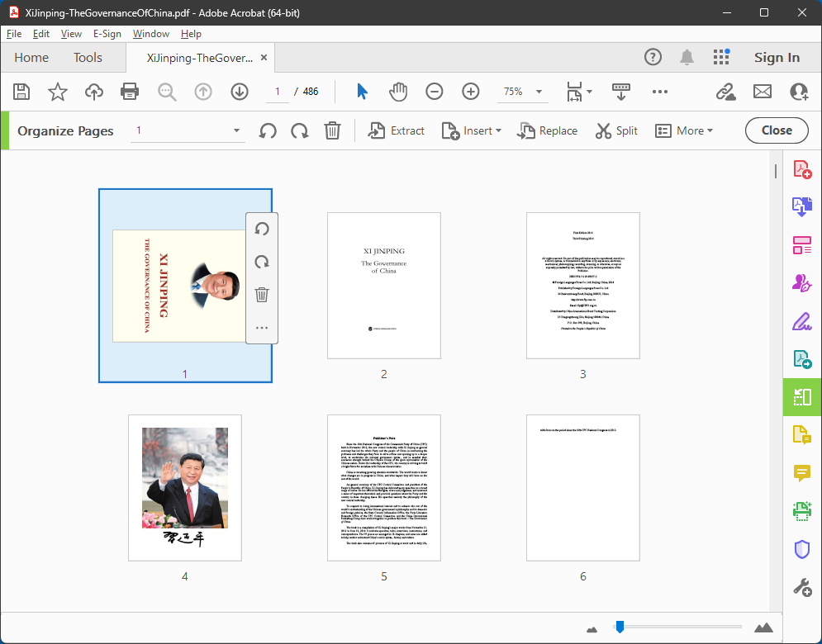The image size is (822, 644).
Task: Click the Sign In button
Action: (777, 58)
